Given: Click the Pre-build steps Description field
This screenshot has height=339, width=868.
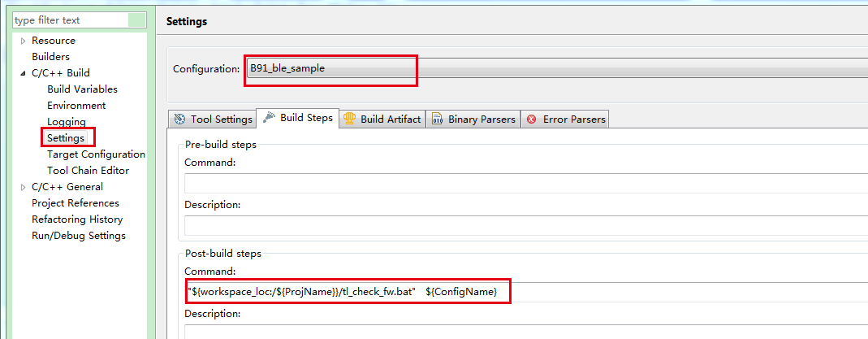Looking at the screenshot, I should pyautogui.click(x=525, y=226).
